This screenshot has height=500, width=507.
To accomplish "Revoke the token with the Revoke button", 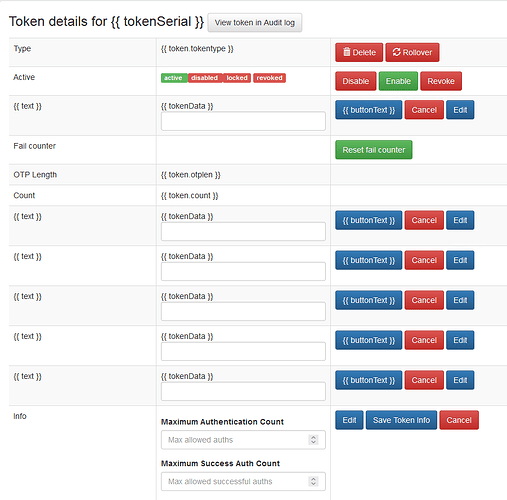I will pos(441,81).
